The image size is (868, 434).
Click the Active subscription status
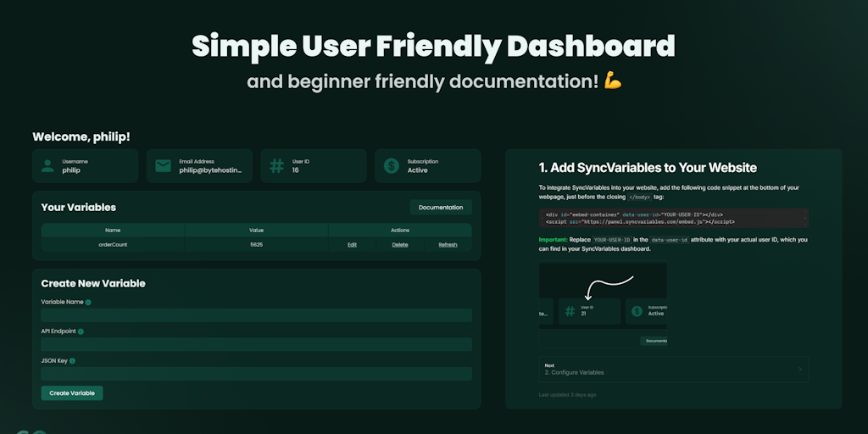point(417,170)
